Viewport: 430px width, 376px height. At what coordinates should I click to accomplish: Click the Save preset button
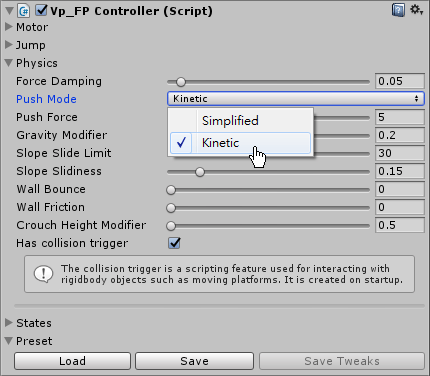tap(194, 361)
